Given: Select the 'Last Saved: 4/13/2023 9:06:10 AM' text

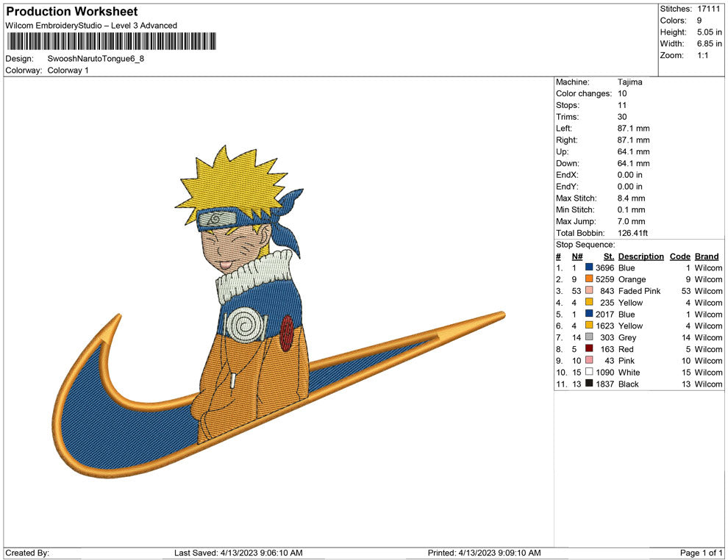Looking at the screenshot, I should pos(238,553).
